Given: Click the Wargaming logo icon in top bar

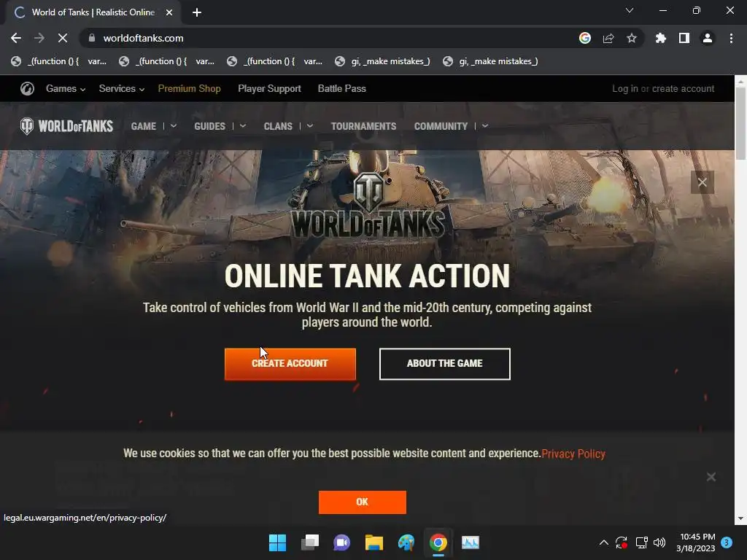Looking at the screenshot, I should pos(27,88).
